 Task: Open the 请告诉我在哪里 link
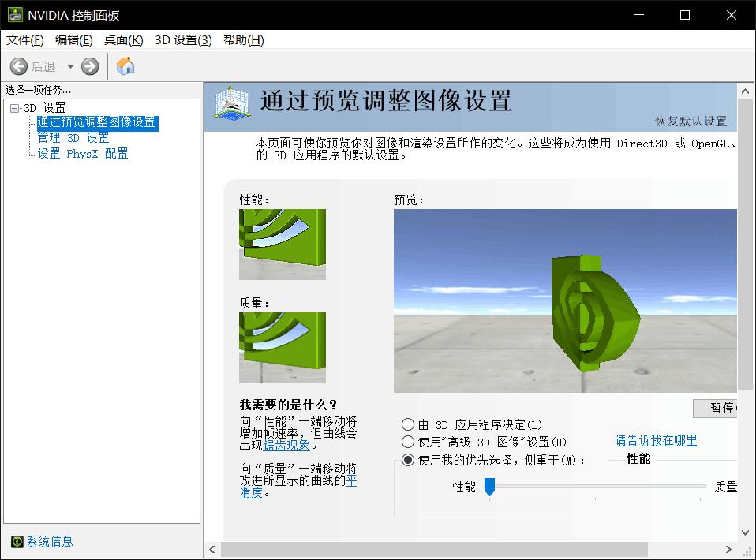[656, 440]
